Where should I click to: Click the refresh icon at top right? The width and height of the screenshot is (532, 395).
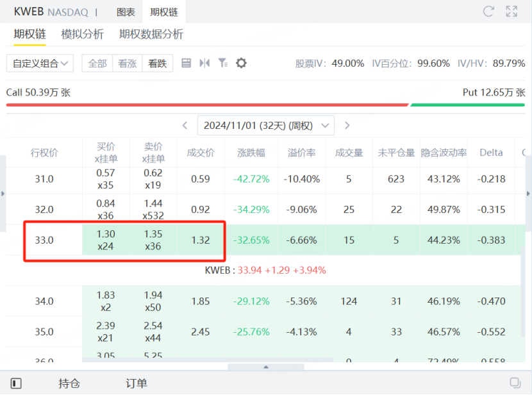[x=488, y=12]
